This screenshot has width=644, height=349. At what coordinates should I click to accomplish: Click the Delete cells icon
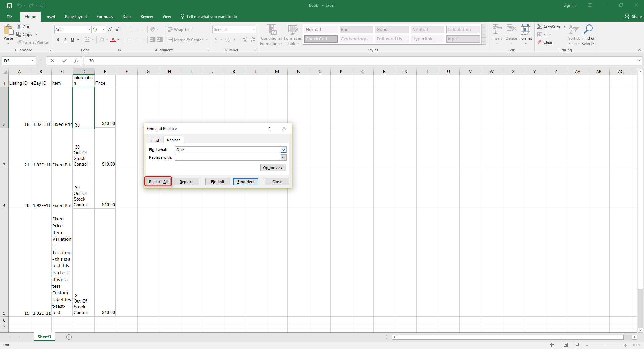pos(511,30)
